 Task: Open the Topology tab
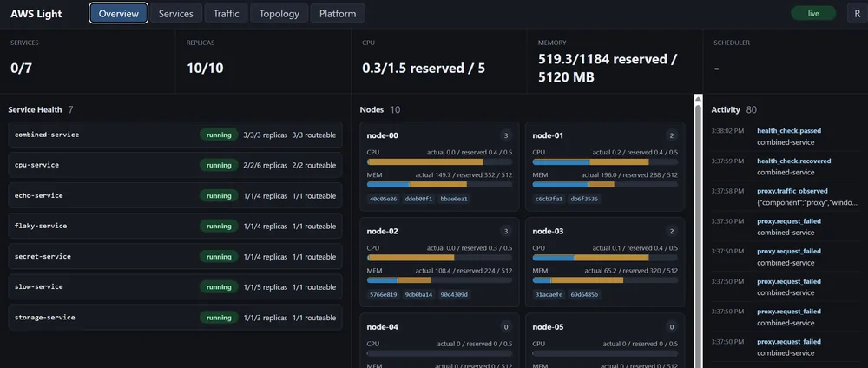pos(279,13)
